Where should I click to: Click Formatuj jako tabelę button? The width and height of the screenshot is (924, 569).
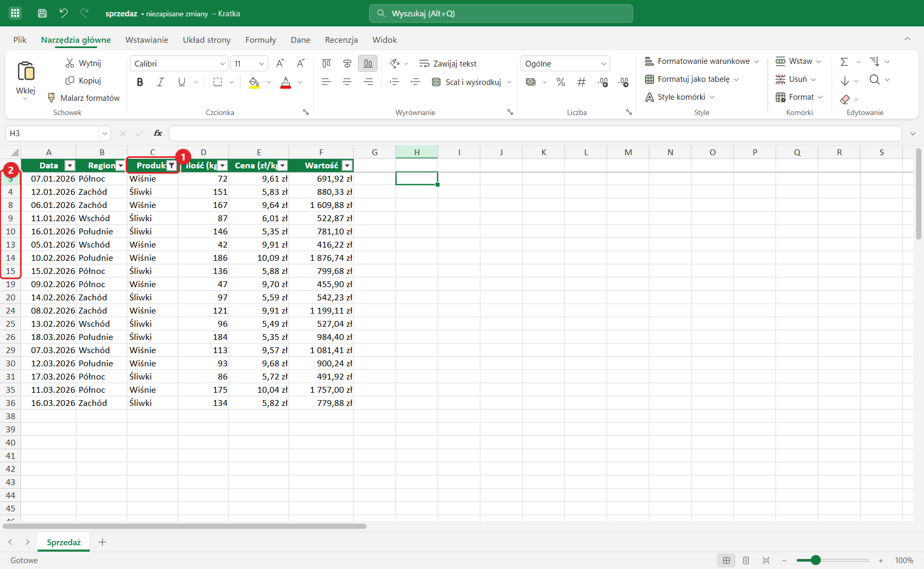click(x=692, y=79)
